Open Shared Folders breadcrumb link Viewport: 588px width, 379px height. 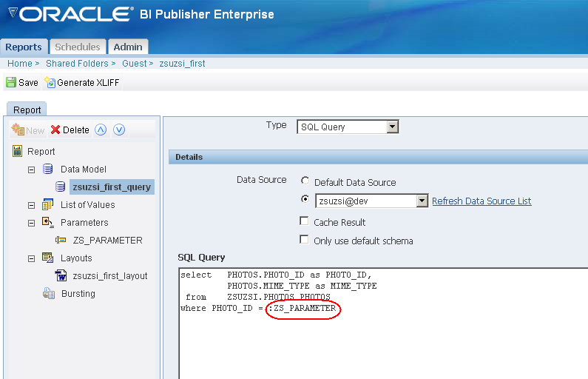coord(77,64)
